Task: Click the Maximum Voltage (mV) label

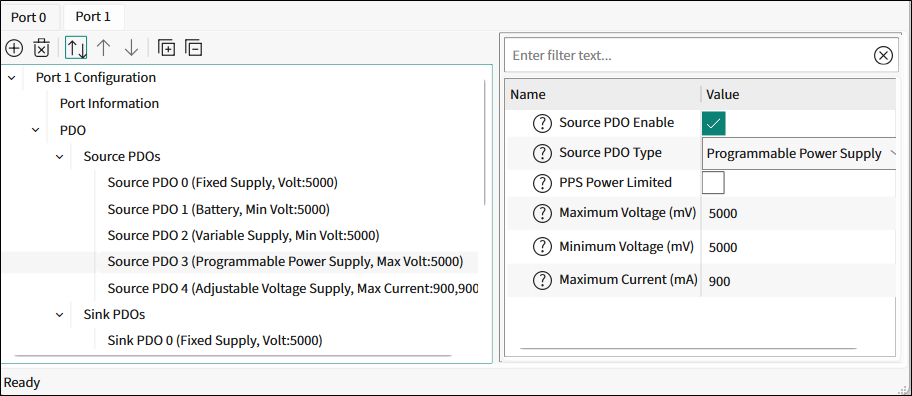Action: pos(628,213)
